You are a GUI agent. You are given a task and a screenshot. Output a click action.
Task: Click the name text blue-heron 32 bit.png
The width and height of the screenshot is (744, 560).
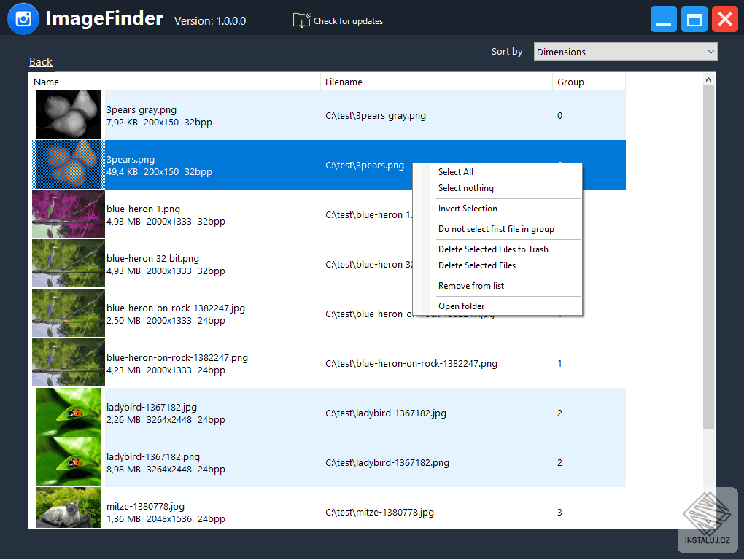click(152, 258)
